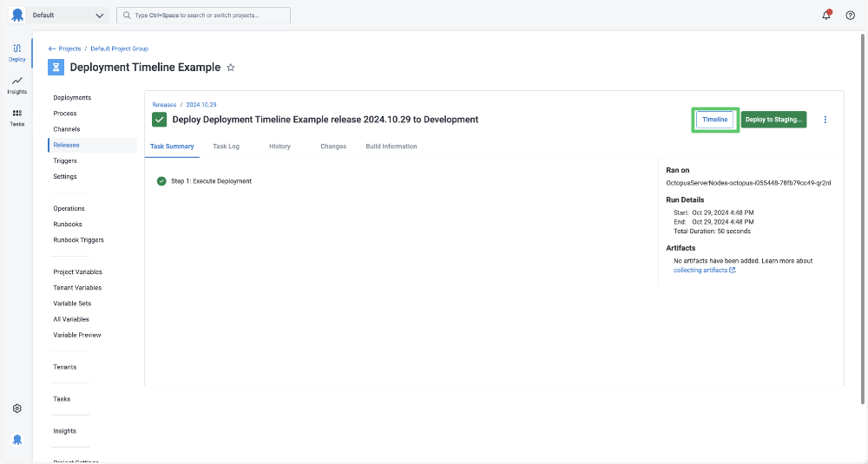This screenshot has width=868, height=464.
Task: Open Tenants in project menu
Action: tap(65, 367)
